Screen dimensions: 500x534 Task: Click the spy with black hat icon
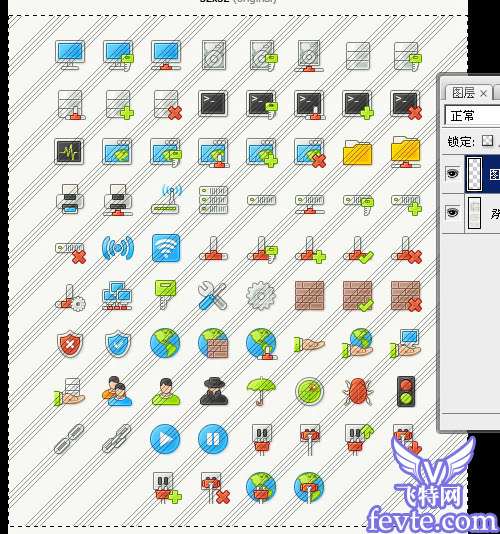click(x=214, y=391)
